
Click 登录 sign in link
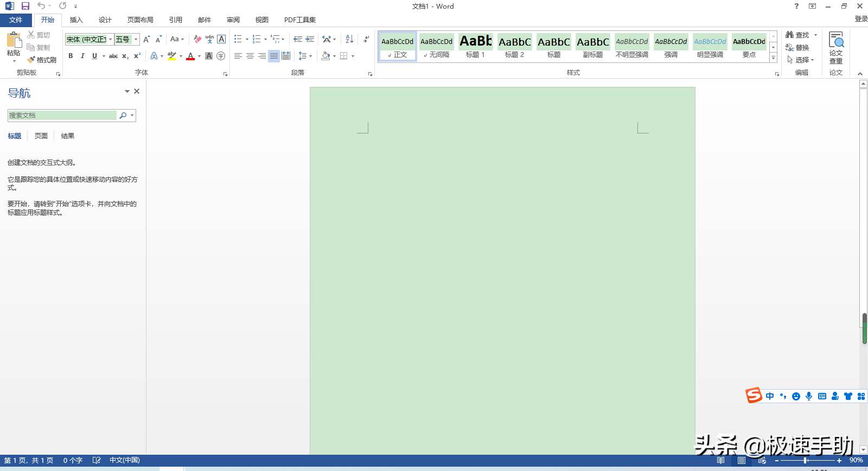pyautogui.click(x=861, y=19)
